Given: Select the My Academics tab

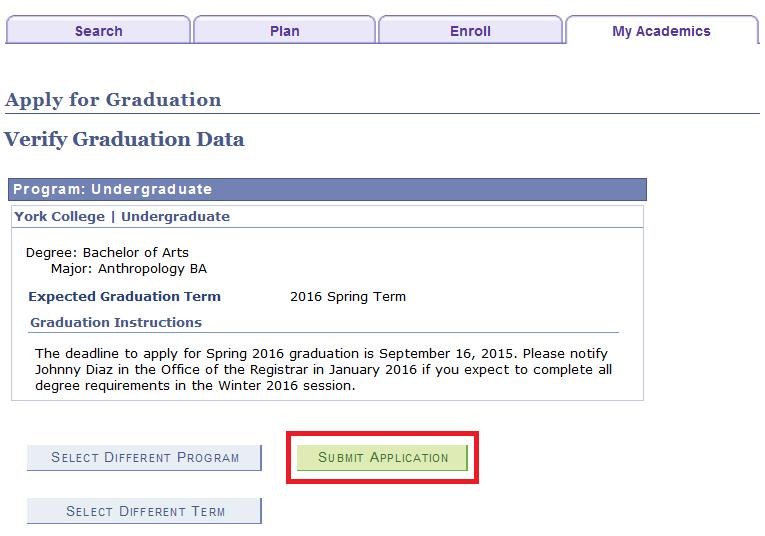Looking at the screenshot, I should click(661, 31).
